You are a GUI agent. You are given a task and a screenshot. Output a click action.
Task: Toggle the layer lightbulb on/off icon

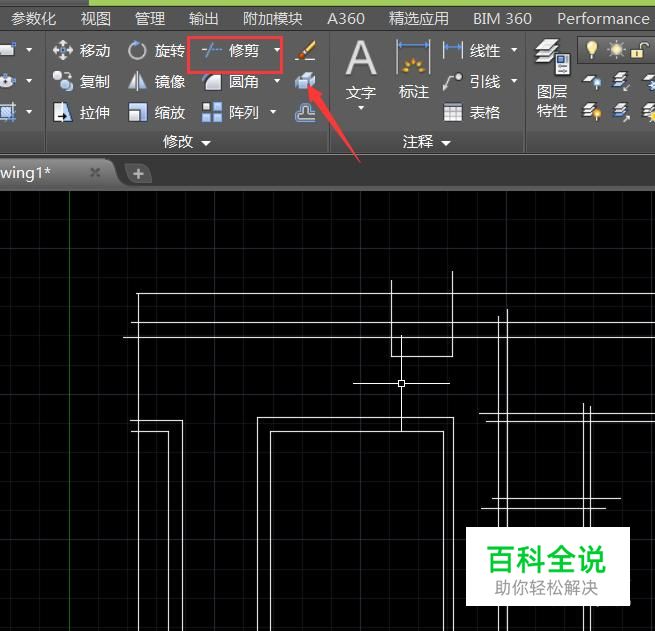[592, 50]
